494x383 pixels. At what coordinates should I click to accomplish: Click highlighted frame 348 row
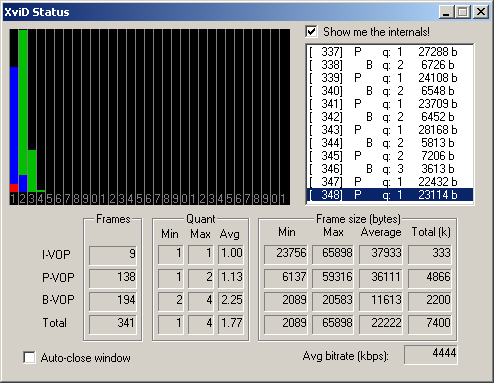389,195
